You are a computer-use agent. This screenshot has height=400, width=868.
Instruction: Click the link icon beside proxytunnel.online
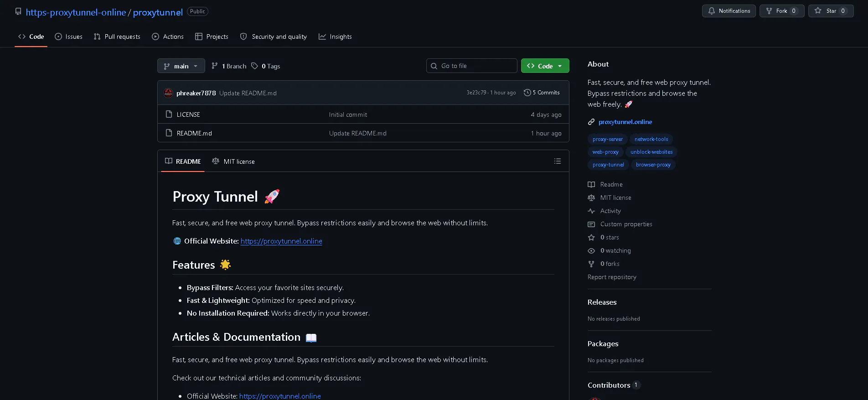[591, 122]
